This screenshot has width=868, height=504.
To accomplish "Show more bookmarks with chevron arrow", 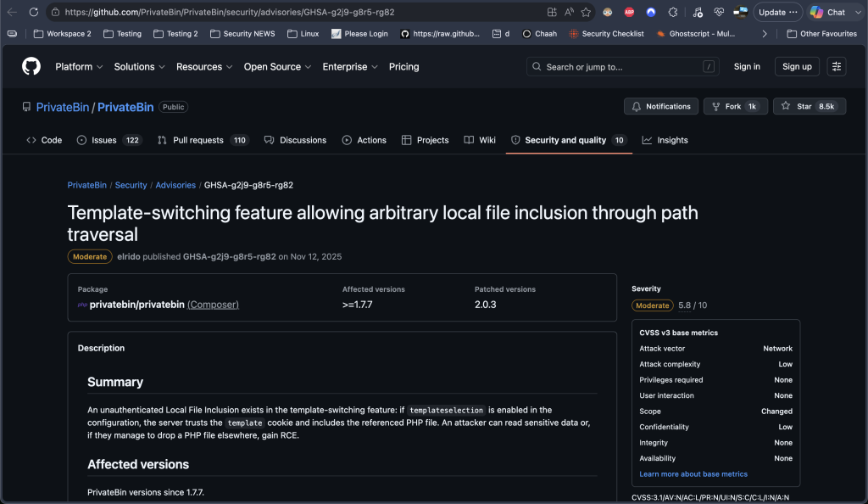I will click(765, 34).
